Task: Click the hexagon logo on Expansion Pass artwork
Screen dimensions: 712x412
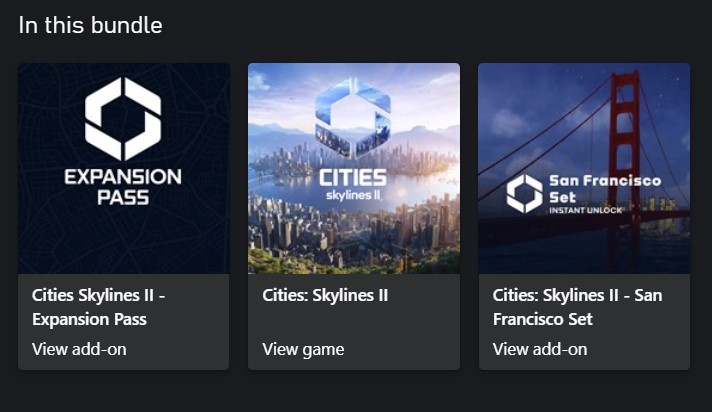Action: 123,118
